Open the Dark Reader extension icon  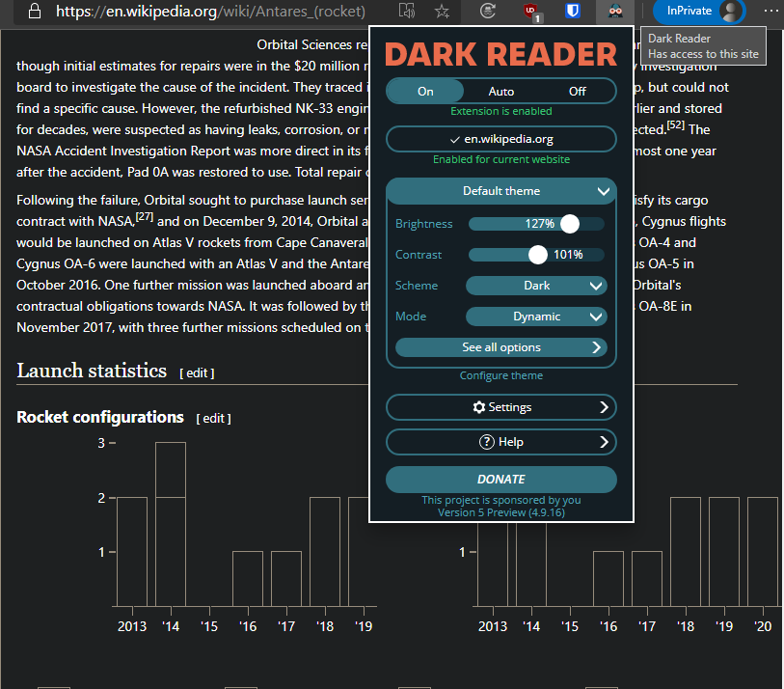point(615,12)
